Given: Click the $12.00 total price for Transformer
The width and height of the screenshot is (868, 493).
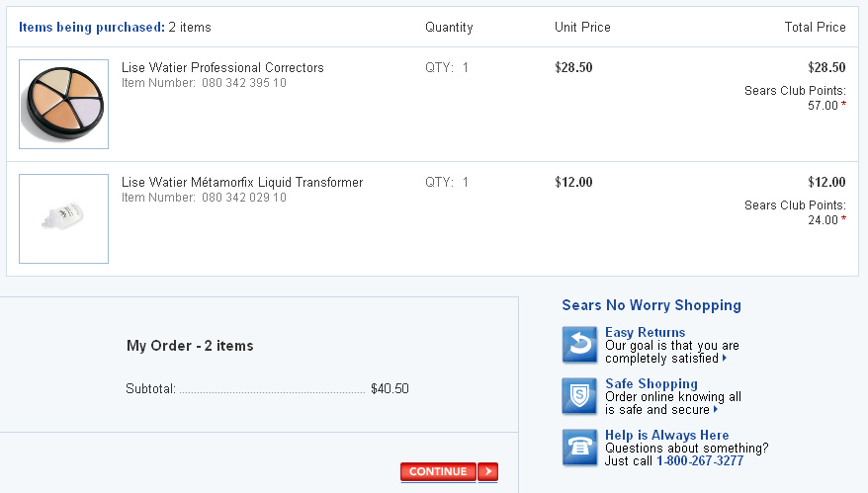Looking at the screenshot, I should (x=826, y=182).
